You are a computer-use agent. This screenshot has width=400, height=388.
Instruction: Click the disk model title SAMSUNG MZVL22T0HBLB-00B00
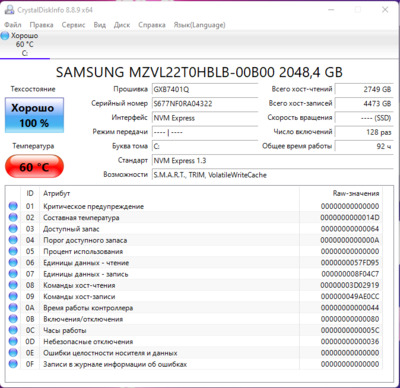point(199,72)
